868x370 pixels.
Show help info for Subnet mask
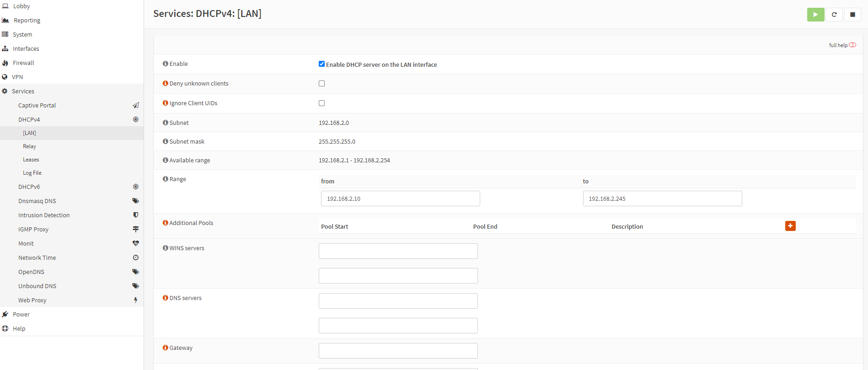point(166,141)
